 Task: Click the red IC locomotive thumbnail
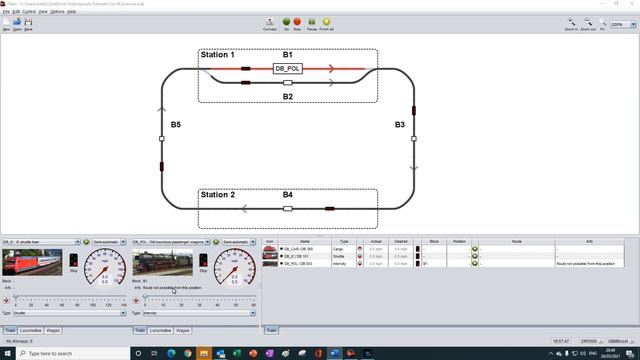32,262
